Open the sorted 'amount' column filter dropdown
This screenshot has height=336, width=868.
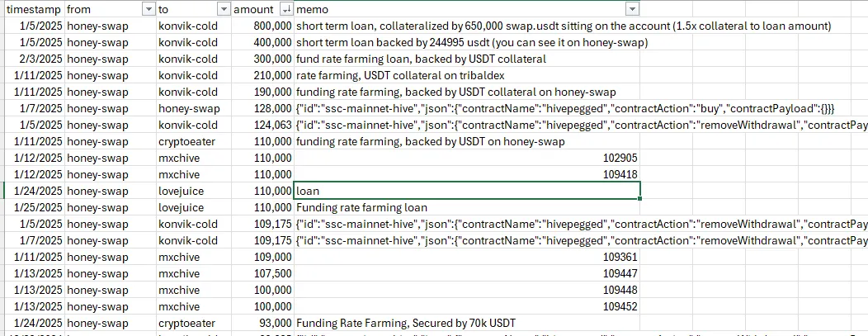click(x=286, y=9)
